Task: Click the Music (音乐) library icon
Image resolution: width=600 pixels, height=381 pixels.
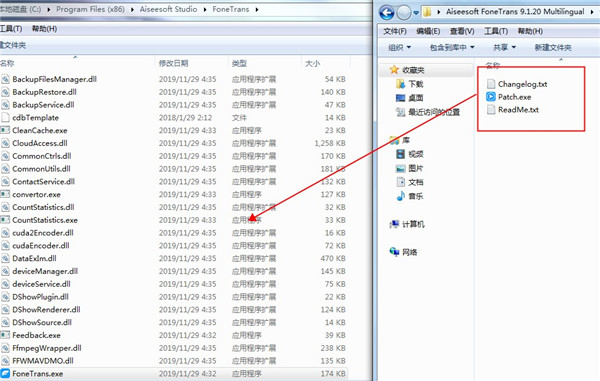Action: click(400, 196)
